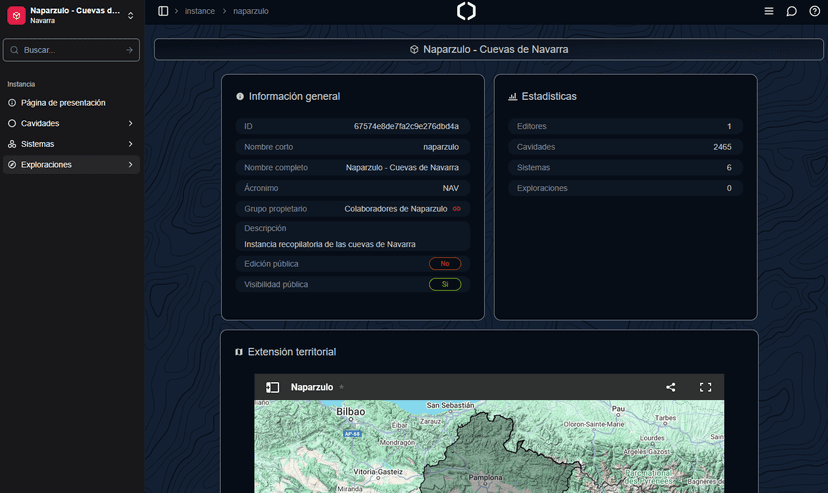Click the Visibilidad pública Sí badge
The width and height of the screenshot is (828, 493).
coord(445,285)
